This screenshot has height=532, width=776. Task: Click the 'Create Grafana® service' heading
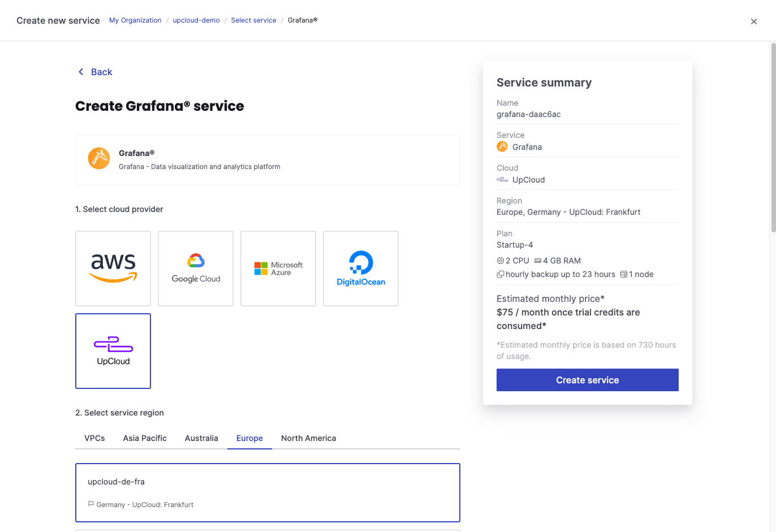(159, 106)
